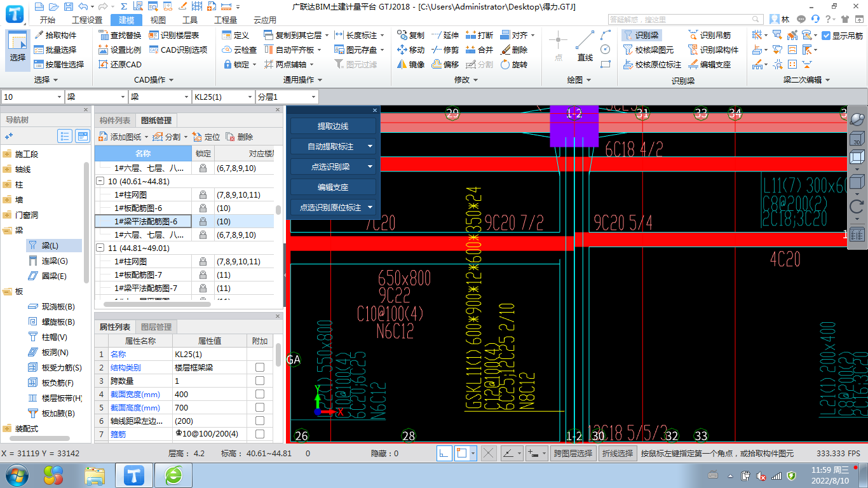The width and height of the screenshot is (868, 488).
Task: Open the file explorer on the taskbar
Action: tap(95, 475)
